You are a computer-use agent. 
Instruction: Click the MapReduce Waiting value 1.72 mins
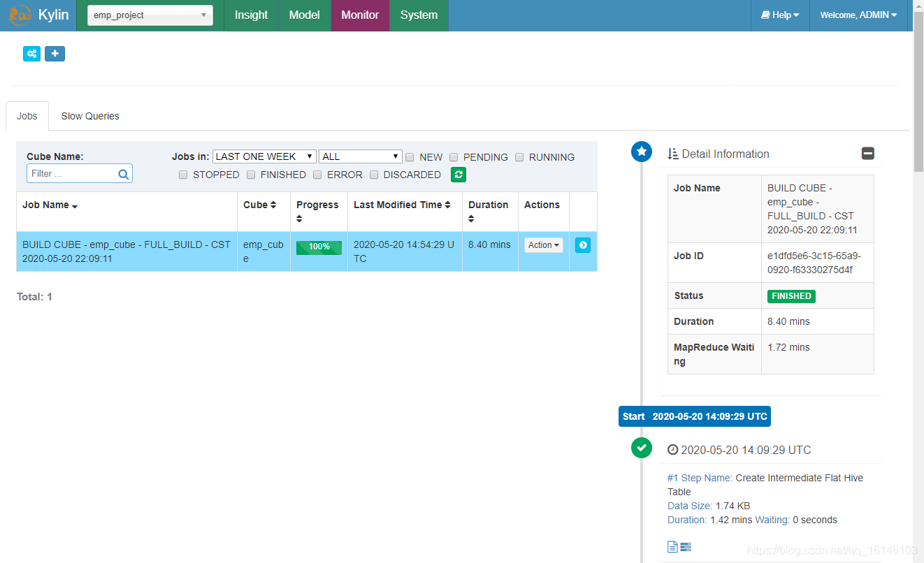pyautogui.click(x=789, y=347)
